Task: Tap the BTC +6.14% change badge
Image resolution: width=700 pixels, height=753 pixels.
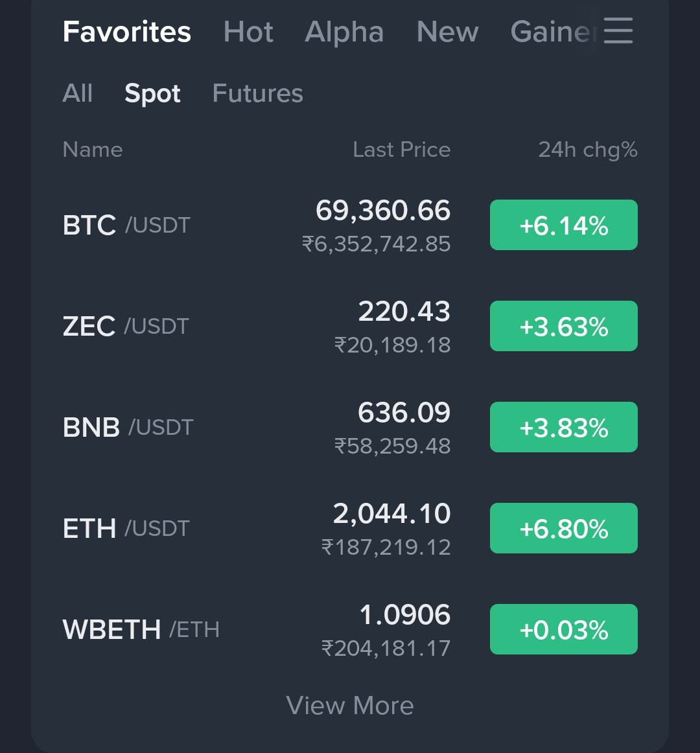Action: click(563, 226)
